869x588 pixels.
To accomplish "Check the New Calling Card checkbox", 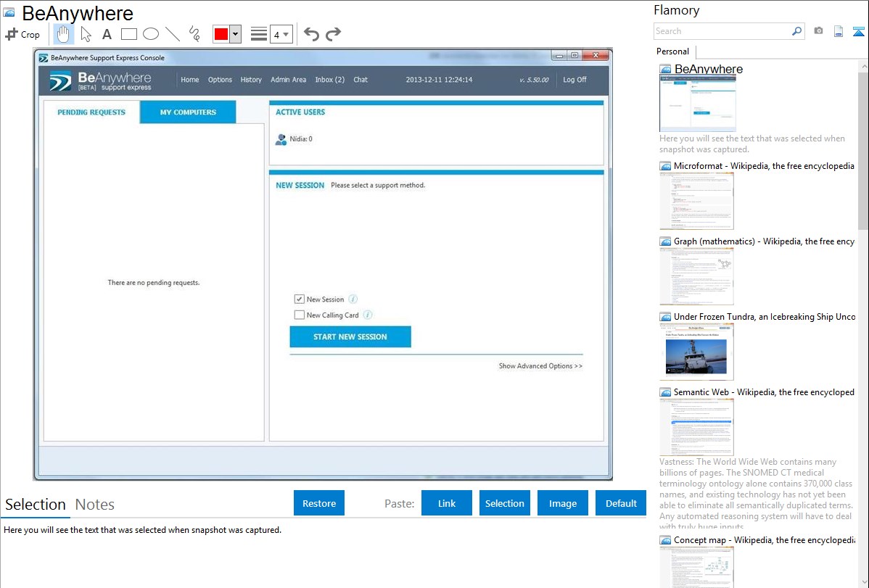I will (x=300, y=315).
